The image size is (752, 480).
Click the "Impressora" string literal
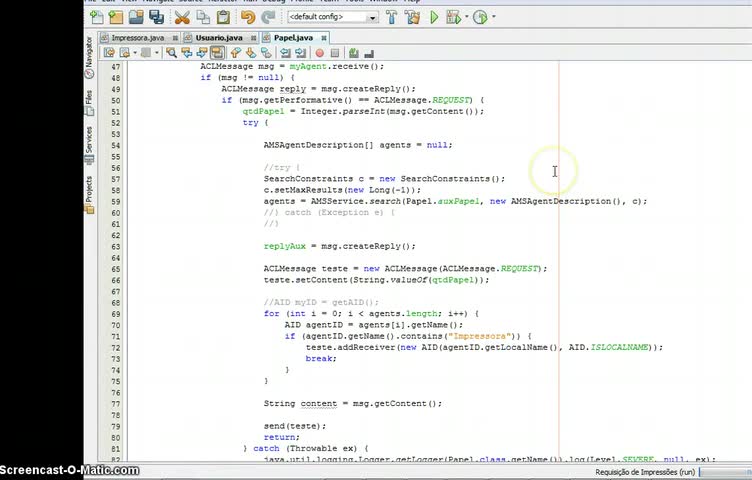point(480,336)
